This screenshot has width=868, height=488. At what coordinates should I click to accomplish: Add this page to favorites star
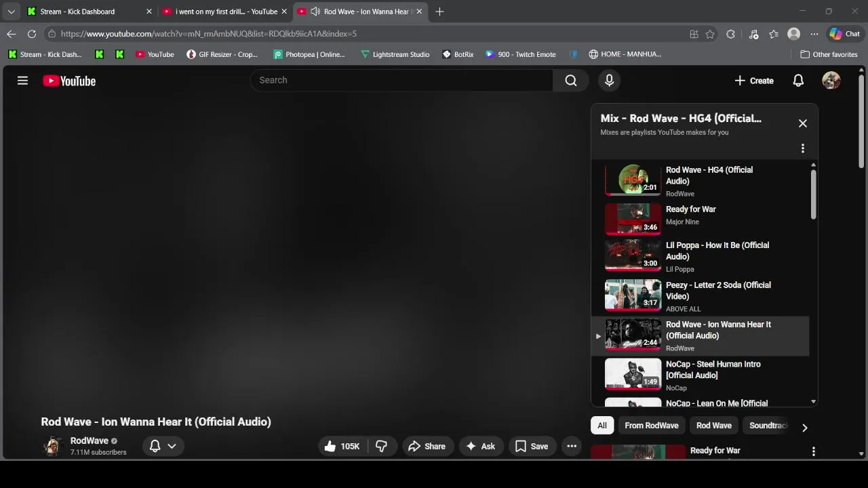click(x=710, y=34)
